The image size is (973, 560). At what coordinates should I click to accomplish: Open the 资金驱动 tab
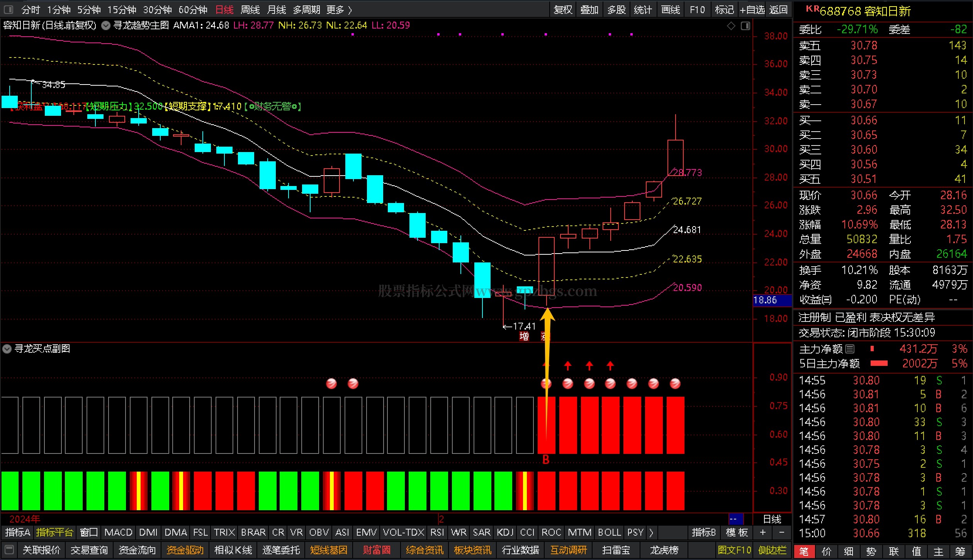[x=185, y=550]
